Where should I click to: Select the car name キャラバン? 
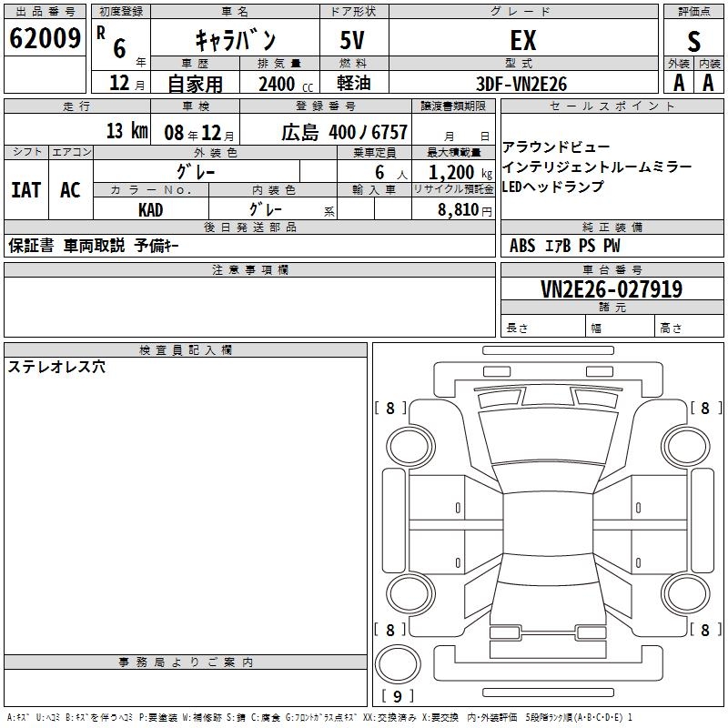pyautogui.click(x=236, y=40)
